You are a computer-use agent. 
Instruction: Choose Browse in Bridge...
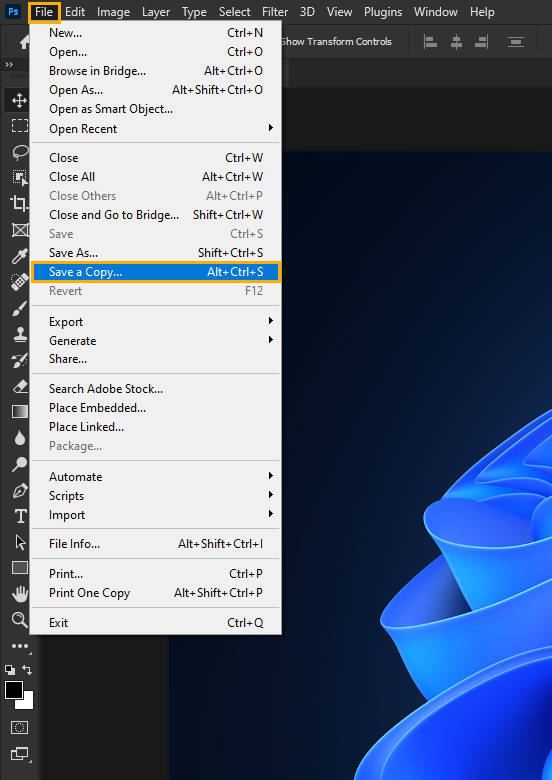156,71
